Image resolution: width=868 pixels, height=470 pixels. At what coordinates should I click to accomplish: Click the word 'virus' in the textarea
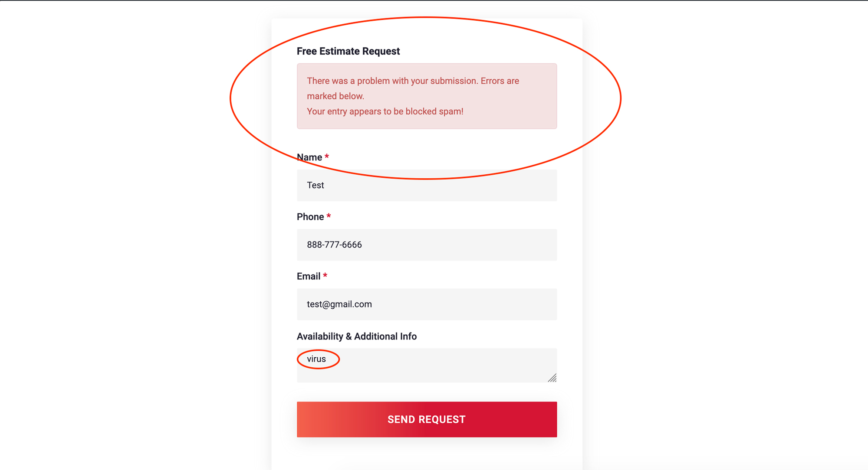316,359
